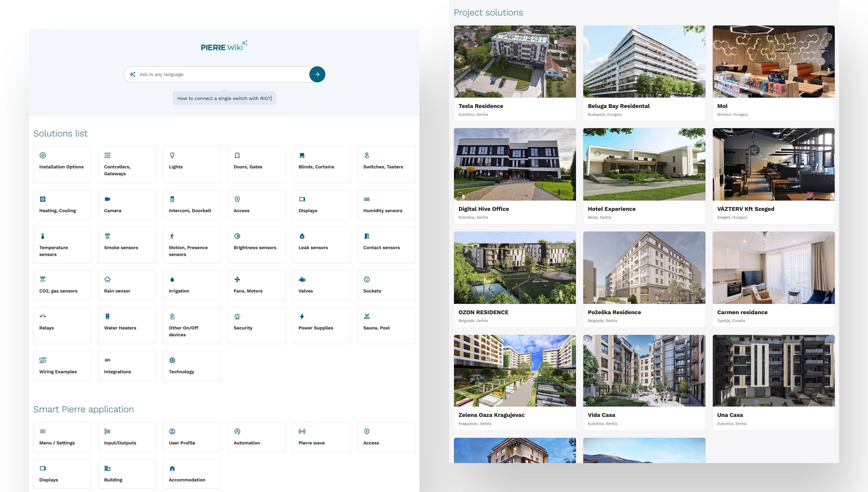Open the Carmen residance project thumbnail

click(773, 268)
